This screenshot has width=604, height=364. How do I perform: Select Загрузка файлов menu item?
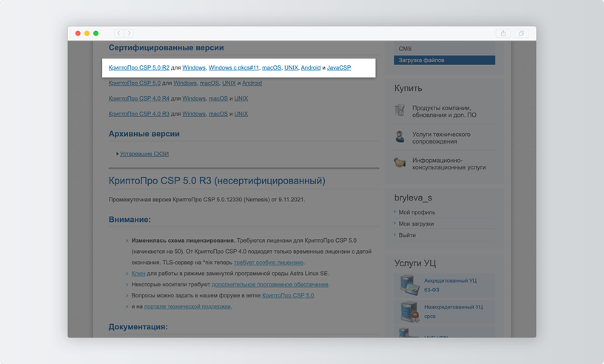(444, 60)
